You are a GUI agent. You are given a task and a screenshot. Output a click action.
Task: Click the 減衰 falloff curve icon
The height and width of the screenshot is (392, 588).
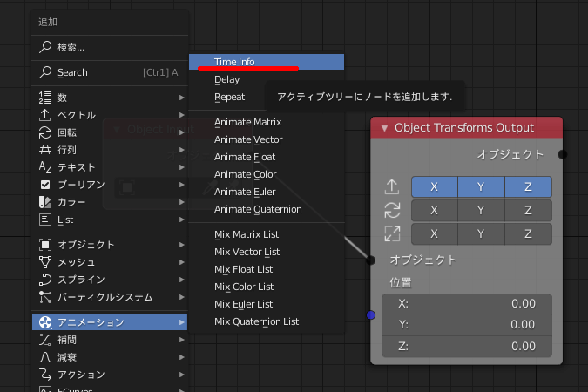pos(45,357)
